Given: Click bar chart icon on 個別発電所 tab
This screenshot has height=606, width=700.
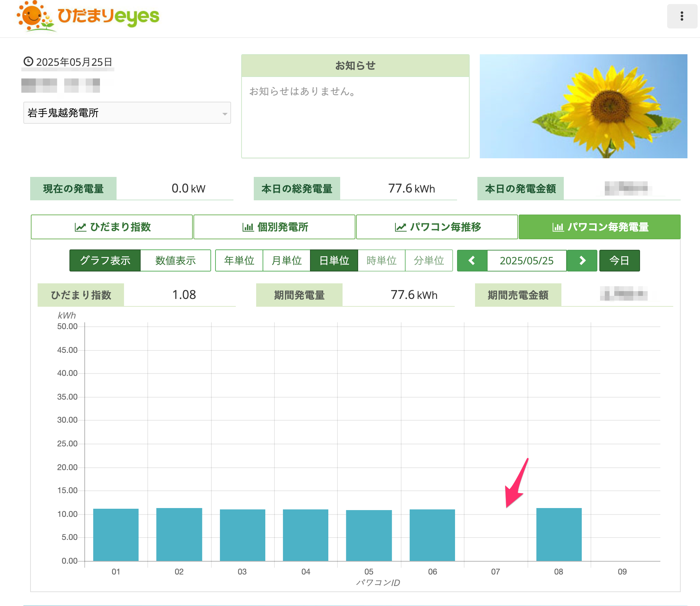Looking at the screenshot, I should point(248,227).
